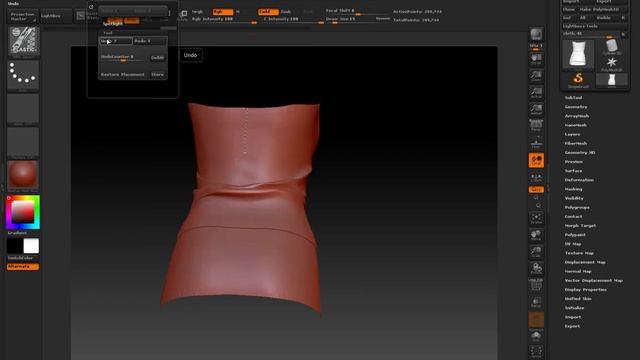640x360 pixels.
Task: Click the Zoom canvas icon
Action: click(536, 76)
